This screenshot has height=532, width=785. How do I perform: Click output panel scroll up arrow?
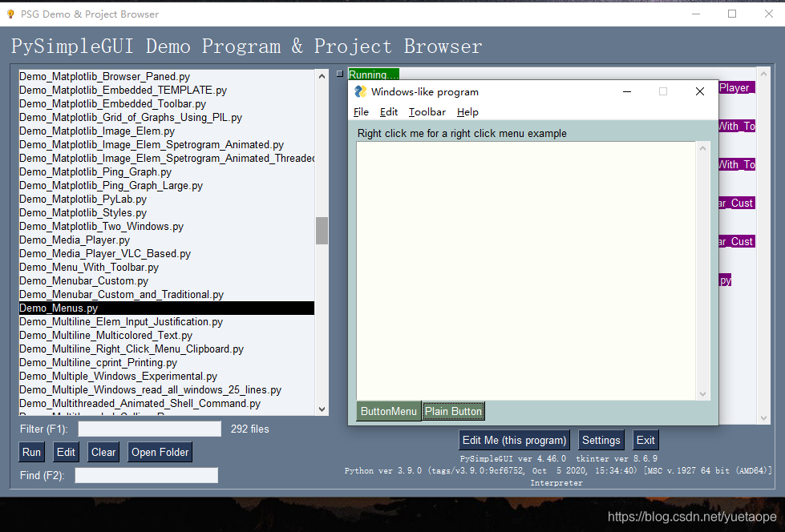(x=763, y=74)
